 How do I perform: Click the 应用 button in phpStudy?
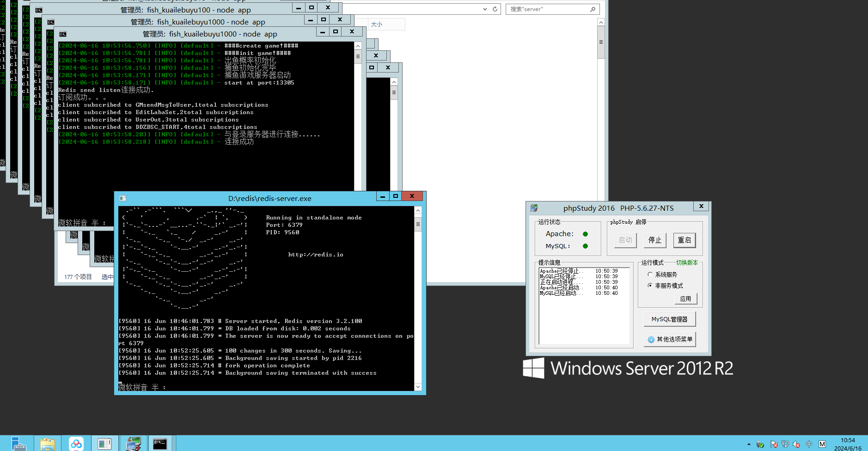[686, 299]
